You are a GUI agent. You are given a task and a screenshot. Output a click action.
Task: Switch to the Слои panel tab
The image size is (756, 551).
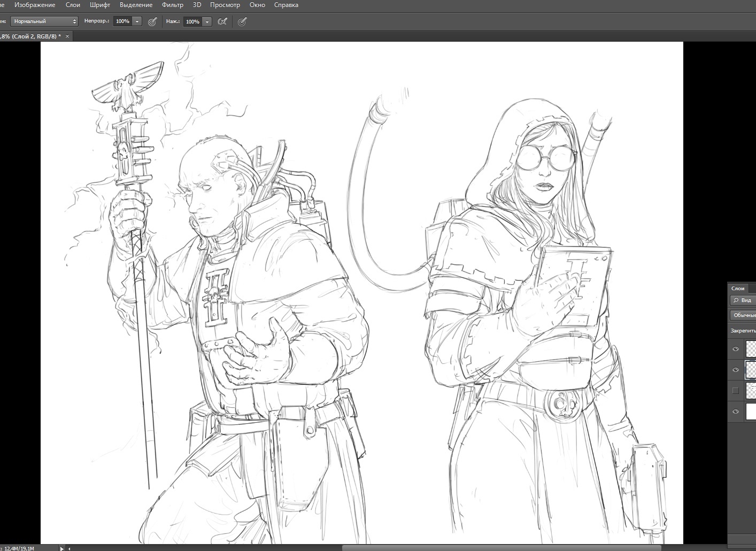click(738, 288)
